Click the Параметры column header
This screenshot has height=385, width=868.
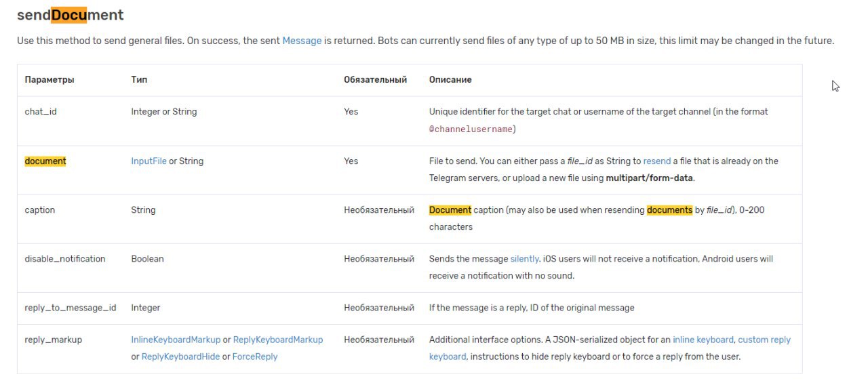coord(50,80)
